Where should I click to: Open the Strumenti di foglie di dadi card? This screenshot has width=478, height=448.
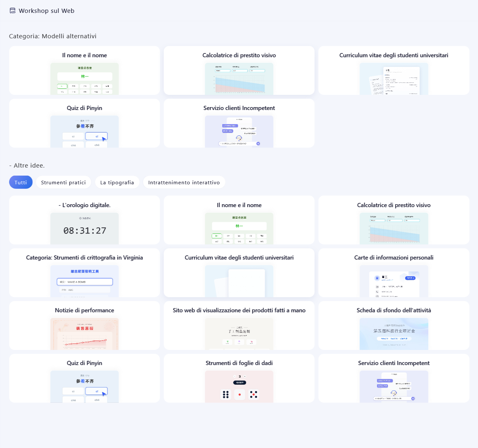click(x=239, y=378)
